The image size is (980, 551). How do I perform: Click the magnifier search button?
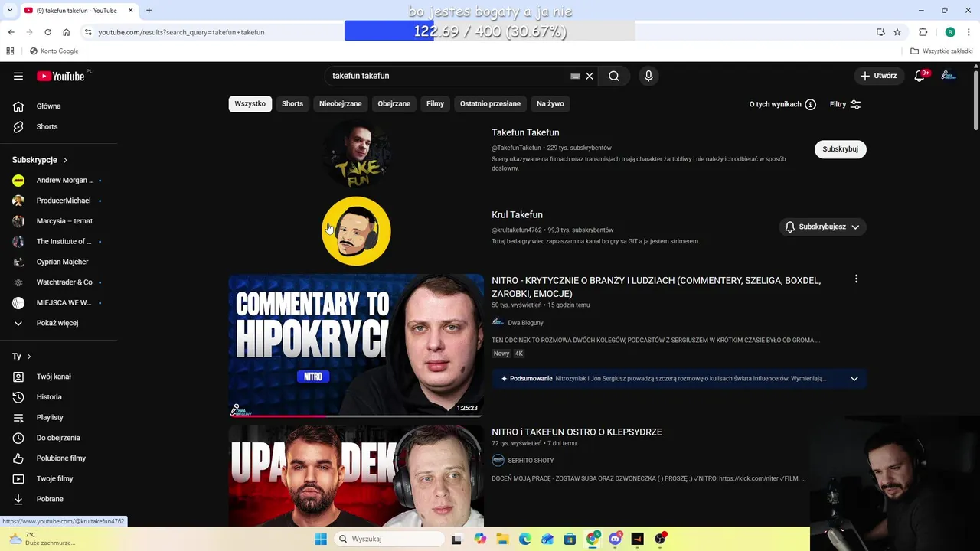[x=614, y=76]
